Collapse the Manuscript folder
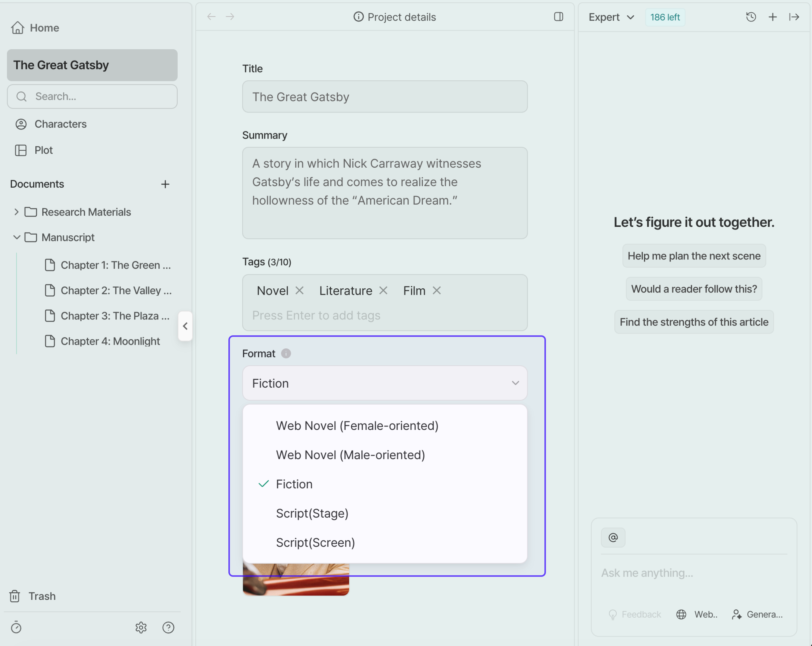This screenshot has height=646, width=812. (x=17, y=237)
